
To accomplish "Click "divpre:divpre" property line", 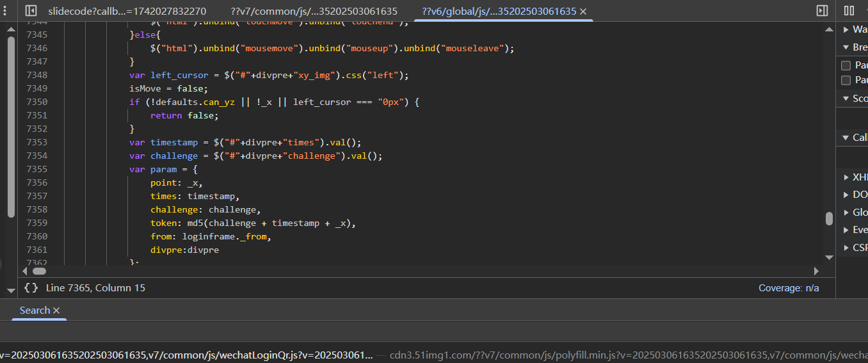I will pos(184,250).
